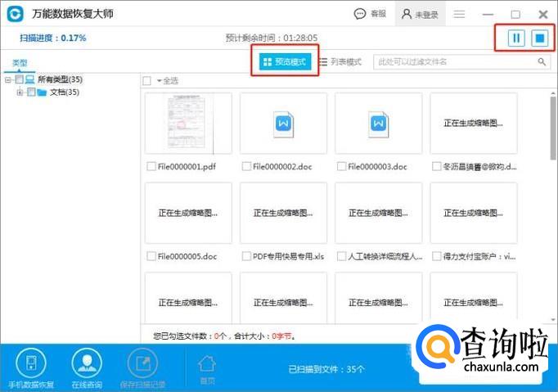Select the 冬沥昌 file thumbnail
558x392 pixels.
(474, 124)
